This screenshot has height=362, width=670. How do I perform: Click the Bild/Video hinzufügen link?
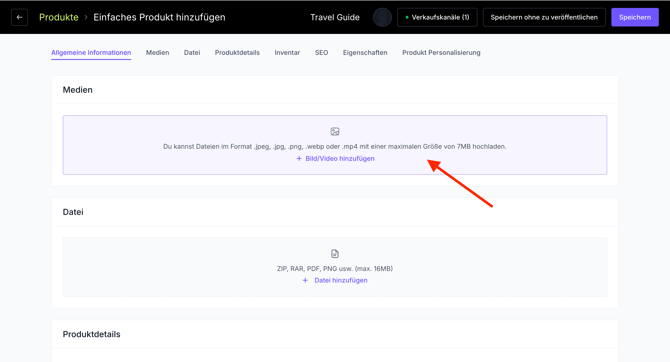coord(335,159)
